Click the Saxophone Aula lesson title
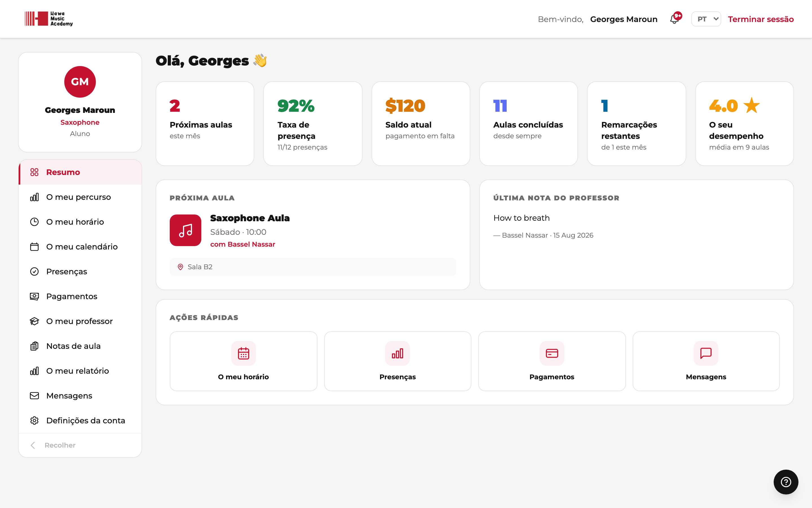812x508 pixels. tap(250, 218)
